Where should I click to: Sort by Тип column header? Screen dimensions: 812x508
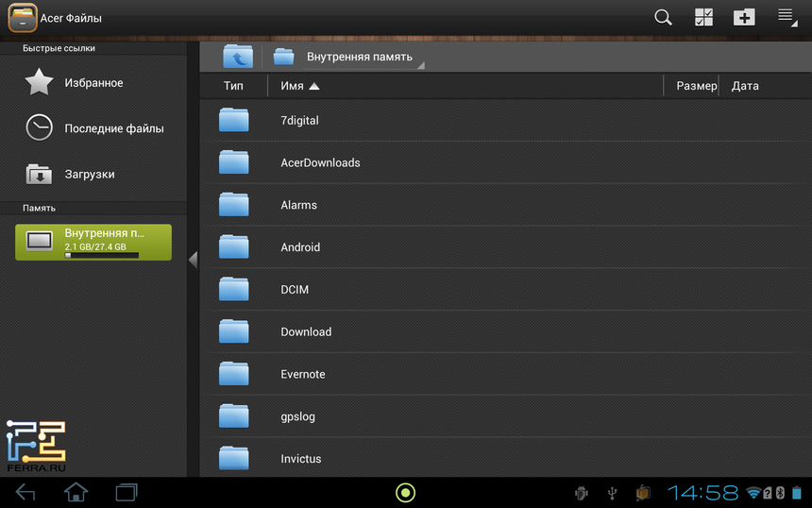point(233,86)
